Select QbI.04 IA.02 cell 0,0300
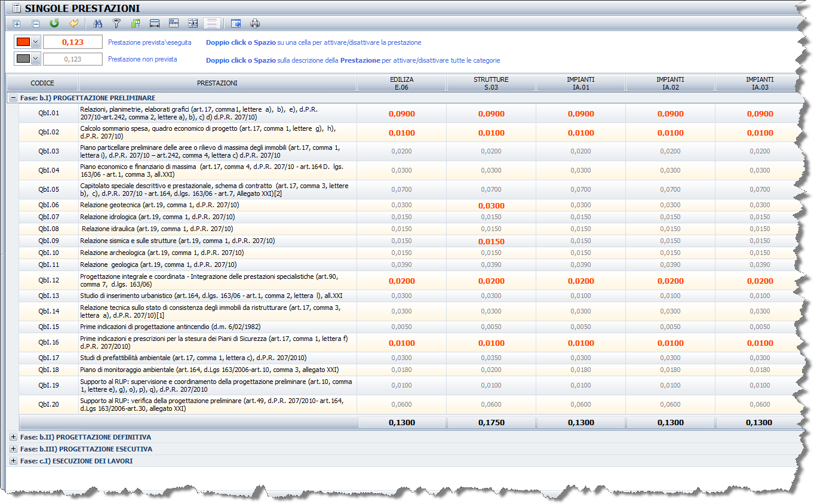This screenshot has width=814, height=504. (670, 171)
